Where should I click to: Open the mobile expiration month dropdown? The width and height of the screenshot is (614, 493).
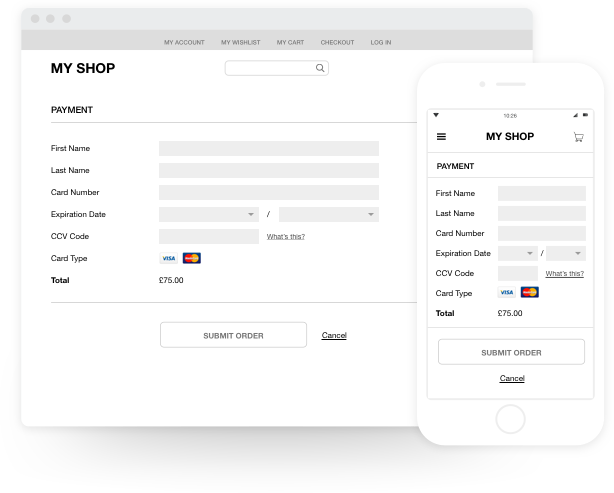click(518, 253)
